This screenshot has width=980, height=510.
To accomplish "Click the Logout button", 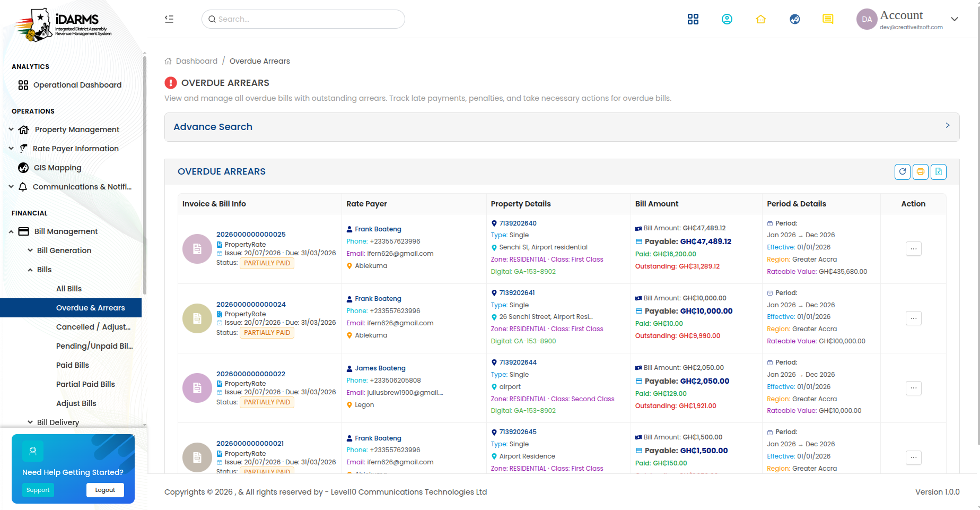I will (105, 490).
